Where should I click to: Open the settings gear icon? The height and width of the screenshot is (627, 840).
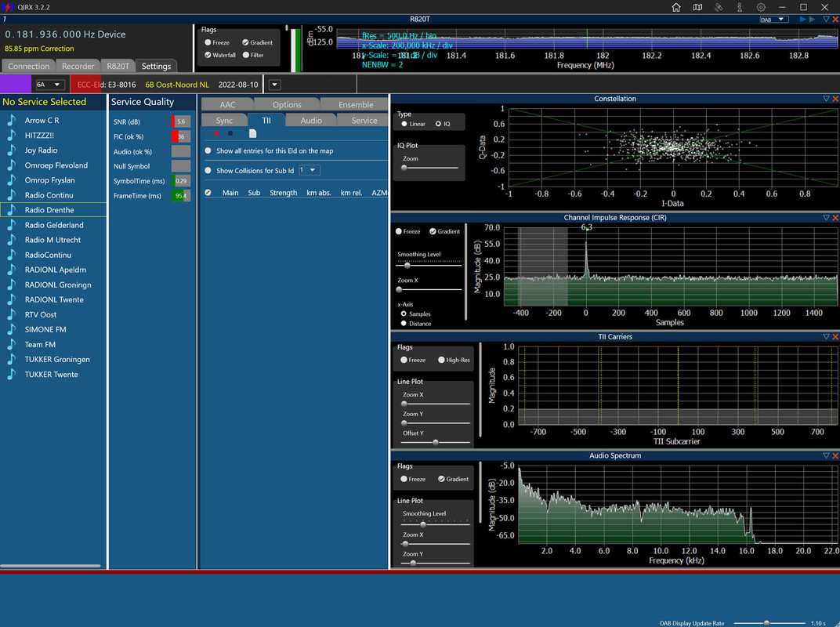(x=761, y=7)
